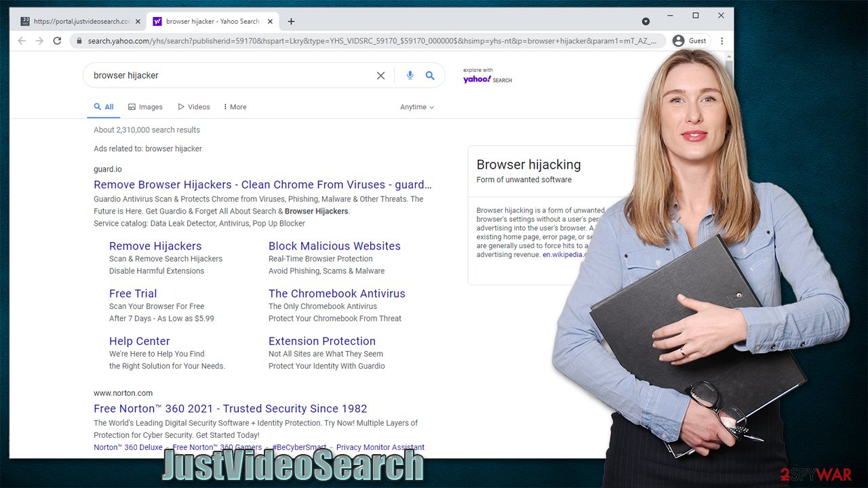
Task: Submit search with magnifier icon
Action: 430,75
